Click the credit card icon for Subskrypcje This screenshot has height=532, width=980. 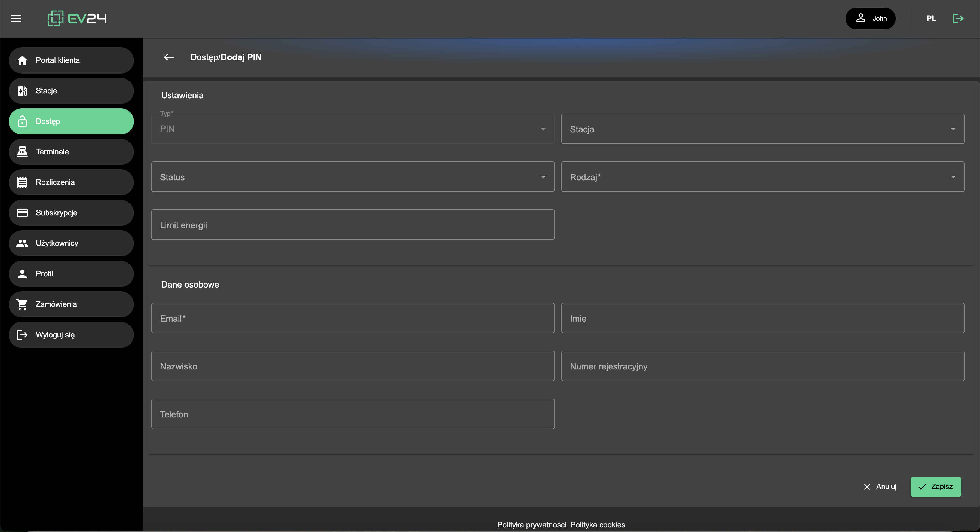coord(22,213)
